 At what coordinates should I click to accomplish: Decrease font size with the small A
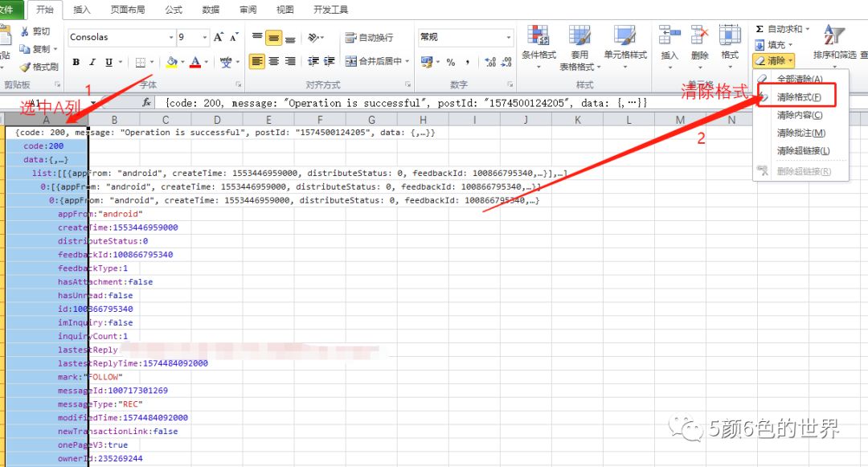click(x=234, y=37)
